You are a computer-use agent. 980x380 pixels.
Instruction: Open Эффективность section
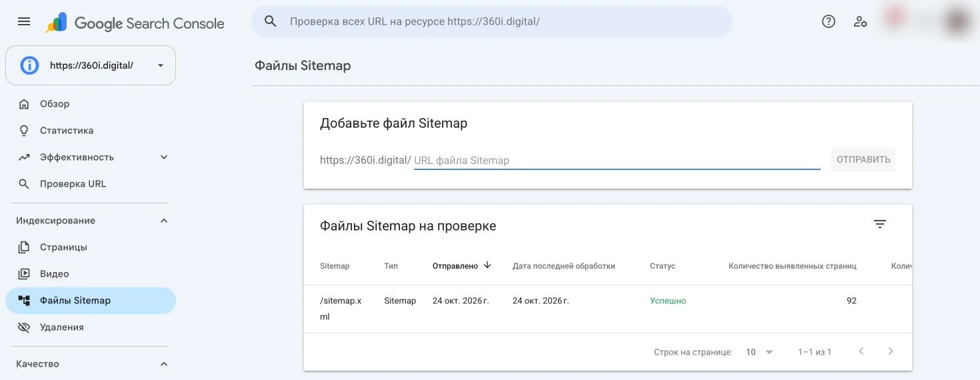(90, 157)
